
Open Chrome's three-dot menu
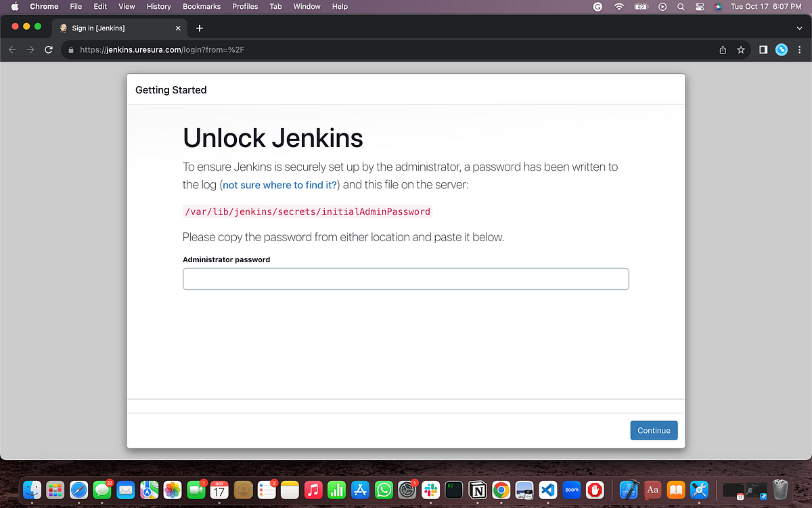[x=800, y=49]
